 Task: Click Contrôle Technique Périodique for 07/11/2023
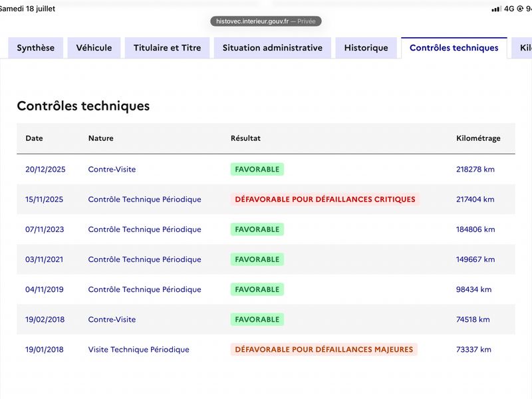[x=144, y=229]
